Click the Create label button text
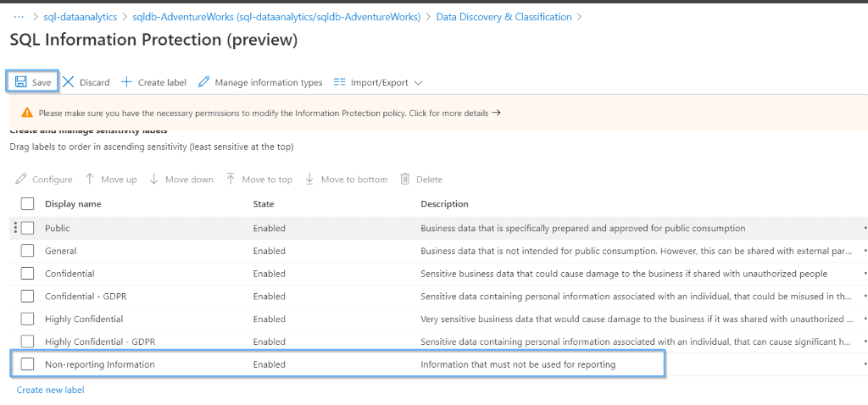868x405 pixels. point(162,82)
